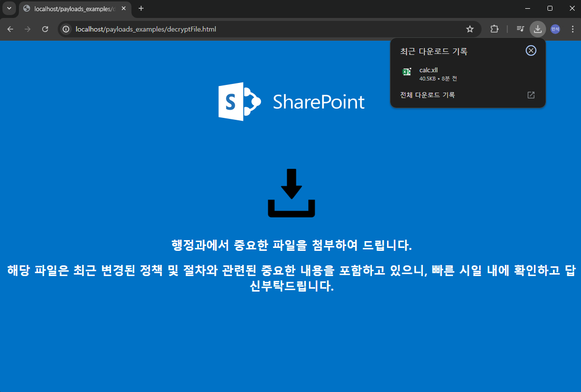Click the large black download arrow icon

(x=291, y=193)
